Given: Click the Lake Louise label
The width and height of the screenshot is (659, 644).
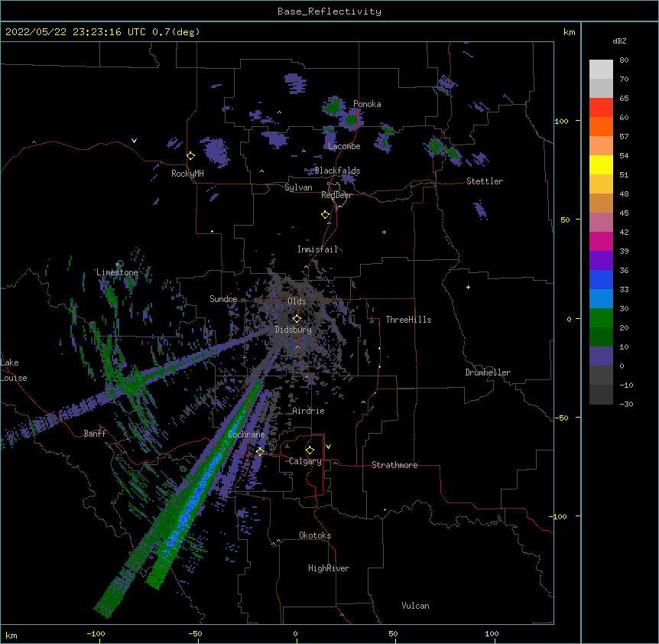Looking at the screenshot, I should point(12,370).
